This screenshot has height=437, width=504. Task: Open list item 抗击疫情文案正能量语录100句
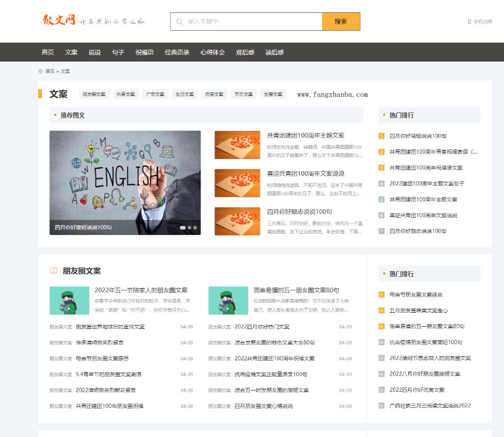271,374
